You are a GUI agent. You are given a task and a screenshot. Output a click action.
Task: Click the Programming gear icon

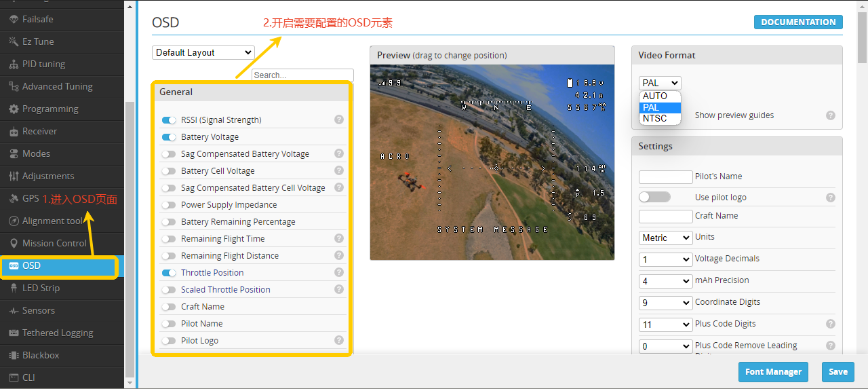tap(14, 109)
